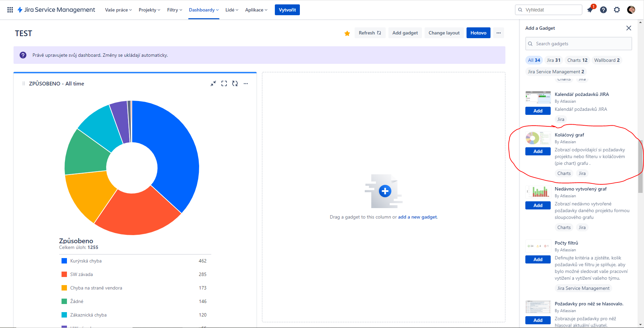Click the 'add a new gadget' link
The image size is (644, 328).
418,217
